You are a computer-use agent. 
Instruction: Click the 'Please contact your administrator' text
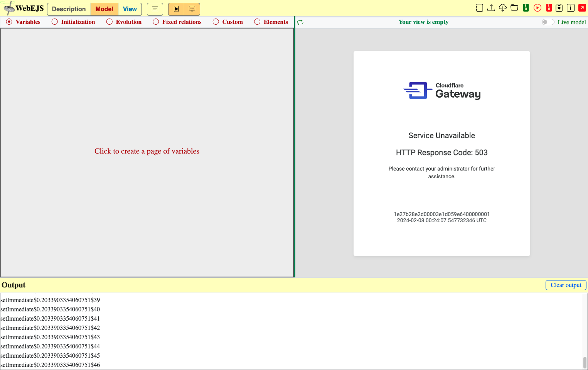tap(442, 172)
